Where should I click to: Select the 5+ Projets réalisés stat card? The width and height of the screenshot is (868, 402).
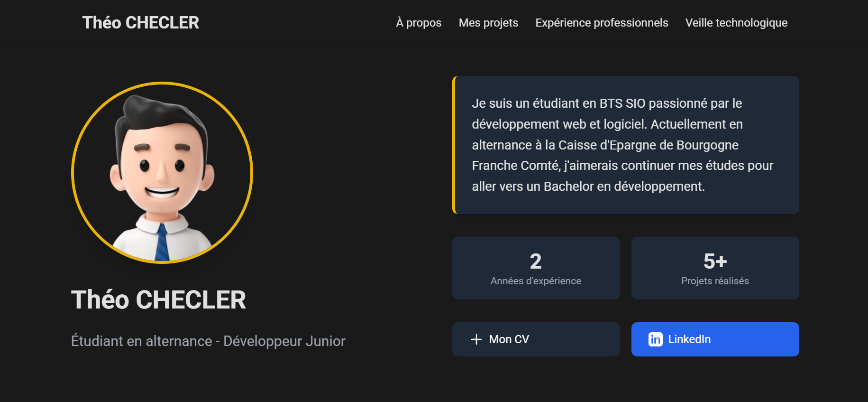tap(715, 268)
